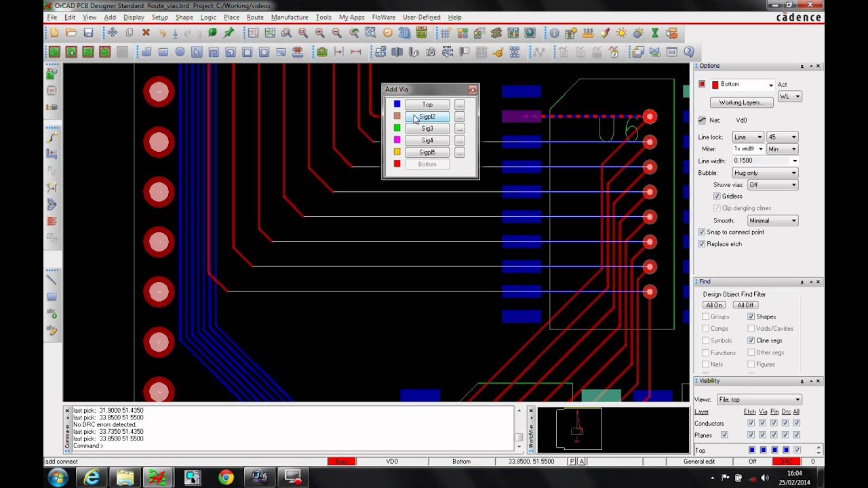Click the All On find filter button
This screenshot has height=488, width=868.
(x=713, y=305)
